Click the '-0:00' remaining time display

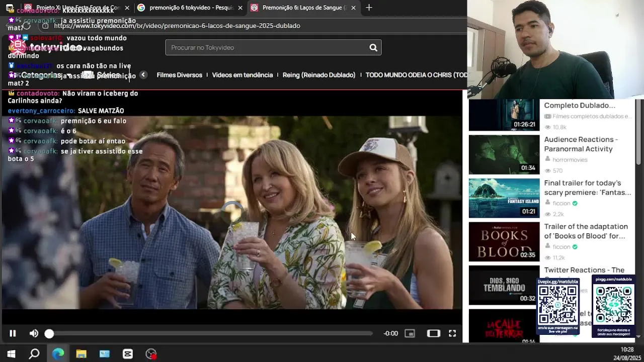(390, 333)
